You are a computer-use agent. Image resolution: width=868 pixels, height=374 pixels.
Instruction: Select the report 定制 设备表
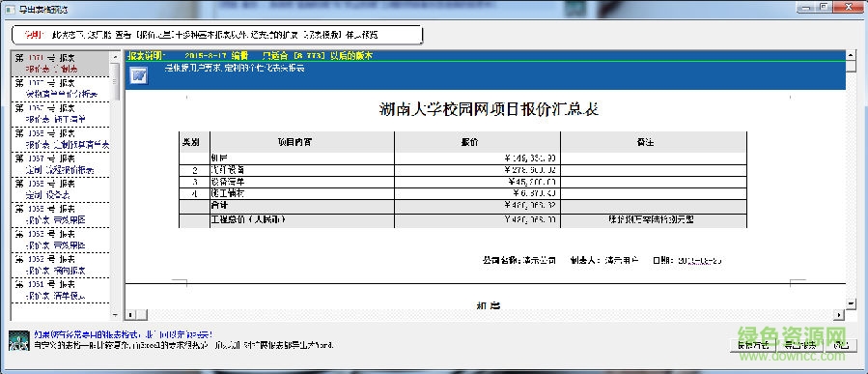60,189
